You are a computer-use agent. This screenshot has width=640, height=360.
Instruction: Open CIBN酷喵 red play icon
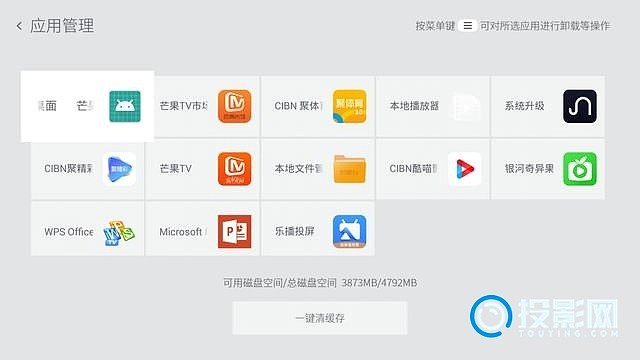(464, 169)
